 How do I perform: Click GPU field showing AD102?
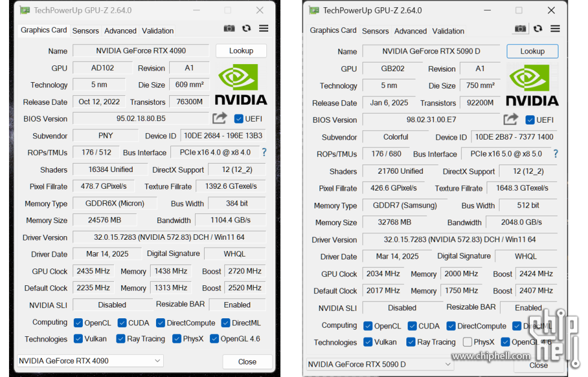103,68
